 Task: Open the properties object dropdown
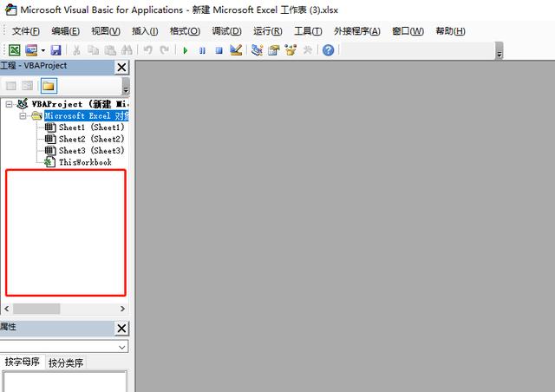pos(122,346)
